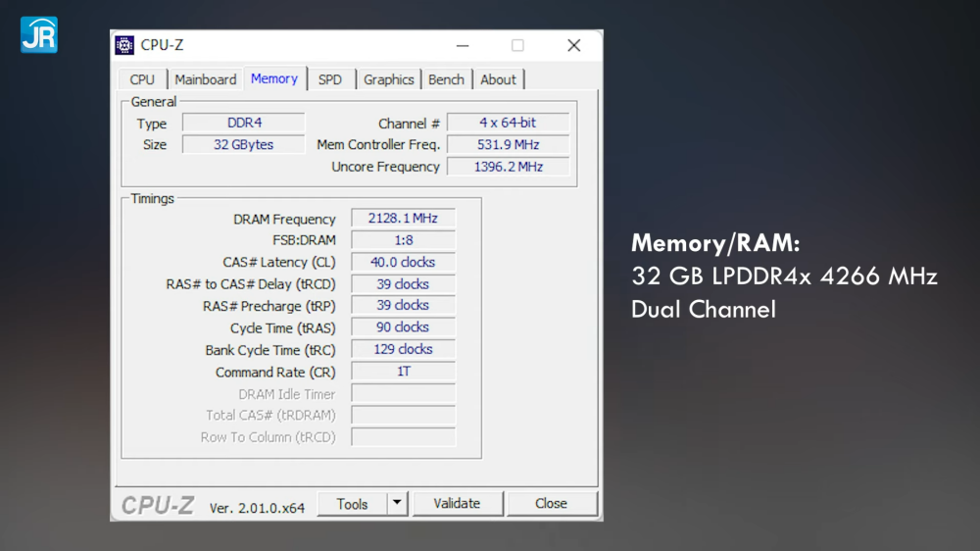Image resolution: width=980 pixels, height=551 pixels.
Task: Close CPU-Z with the title bar X
Action: 573,45
